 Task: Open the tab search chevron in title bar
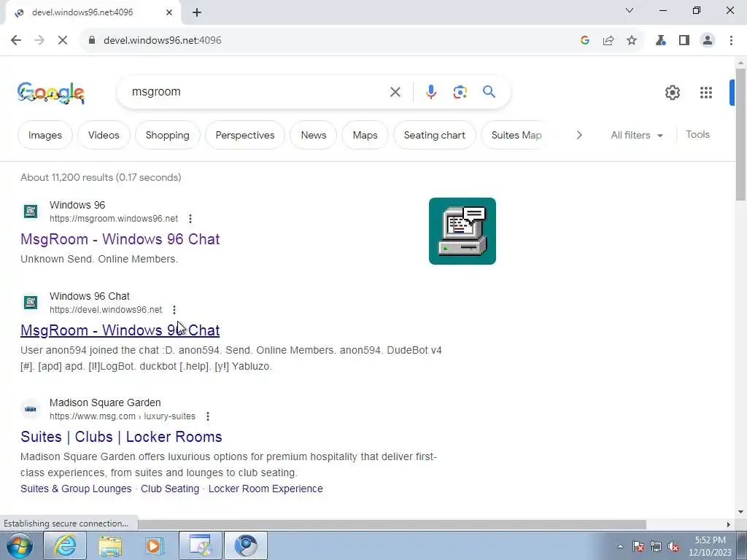pyautogui.click(x=630, y=10)
